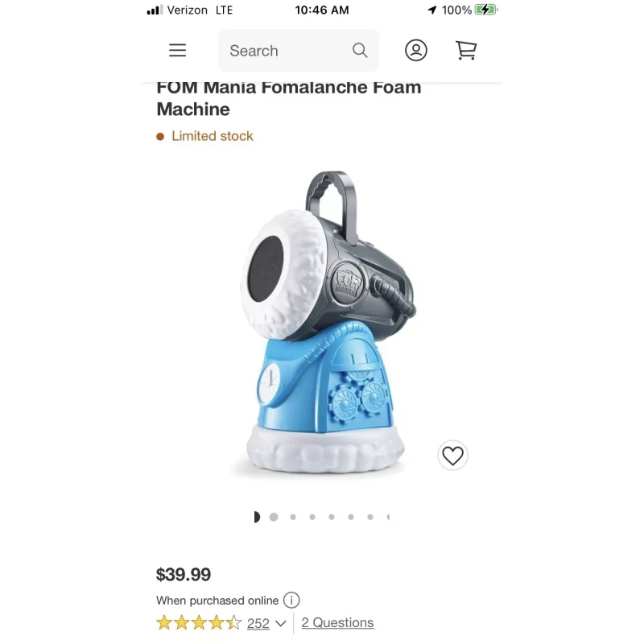View the shopping cart
This screenshot has height=644, width=644.
pos(466,51)
